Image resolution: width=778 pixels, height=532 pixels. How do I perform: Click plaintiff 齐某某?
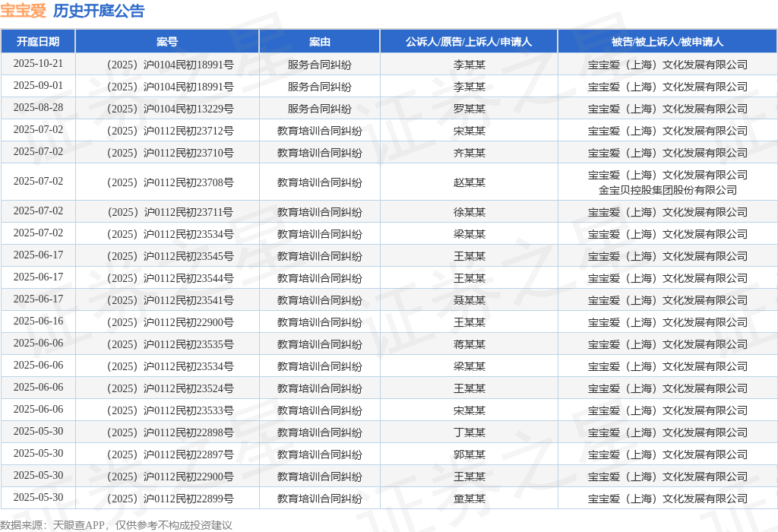click(x=469, y=153)
